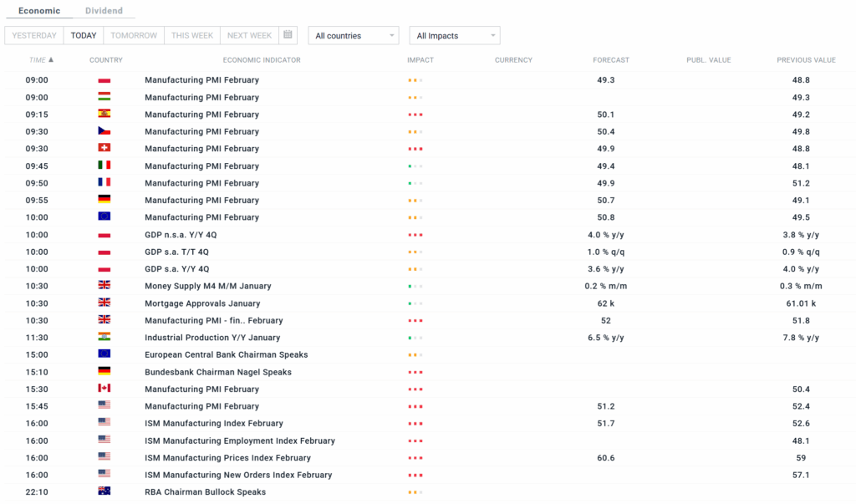Click the Spain flag at 09:15
This screenshot has height=504, width=856.
point(104,114)
